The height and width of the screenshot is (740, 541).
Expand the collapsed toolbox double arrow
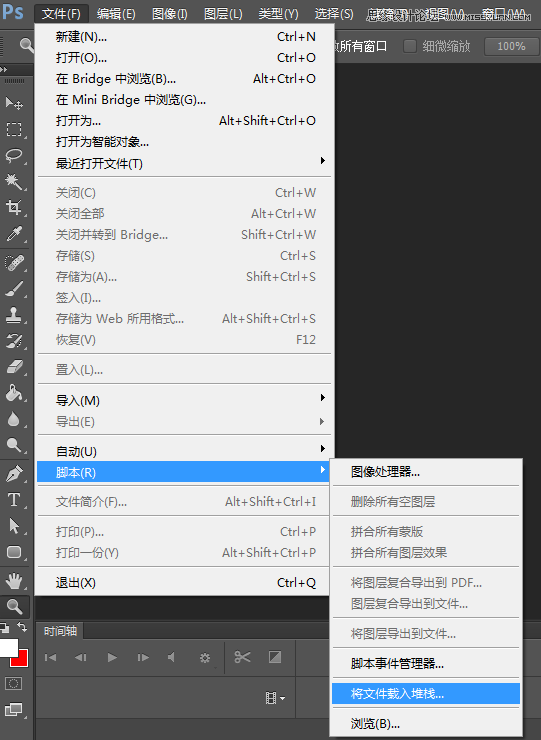click(x=4, y=69)
